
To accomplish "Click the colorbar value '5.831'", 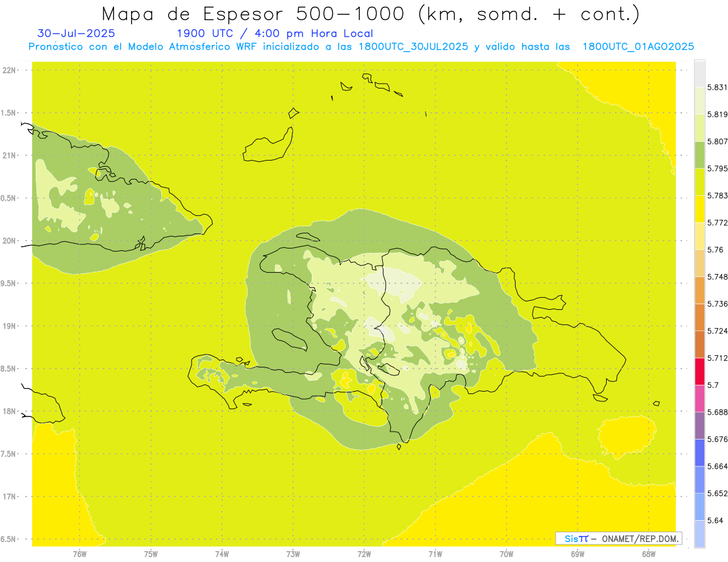I will [x=717, y=87].
